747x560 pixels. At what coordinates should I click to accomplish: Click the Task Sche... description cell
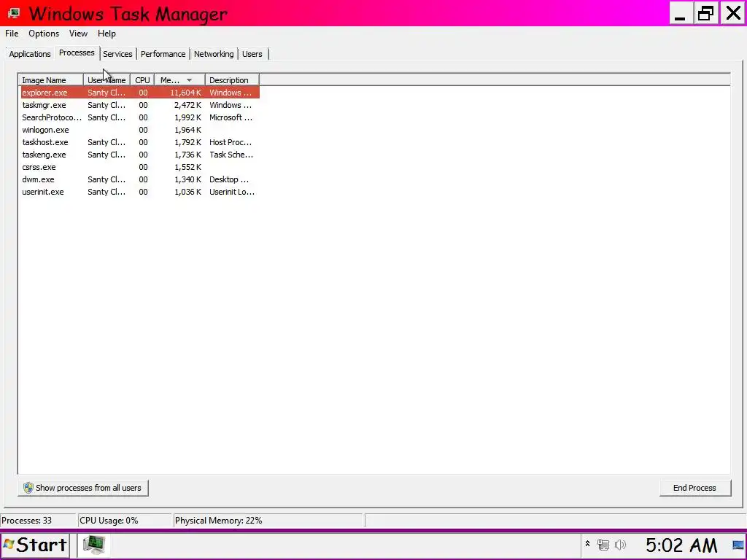[x=231, y=155]
